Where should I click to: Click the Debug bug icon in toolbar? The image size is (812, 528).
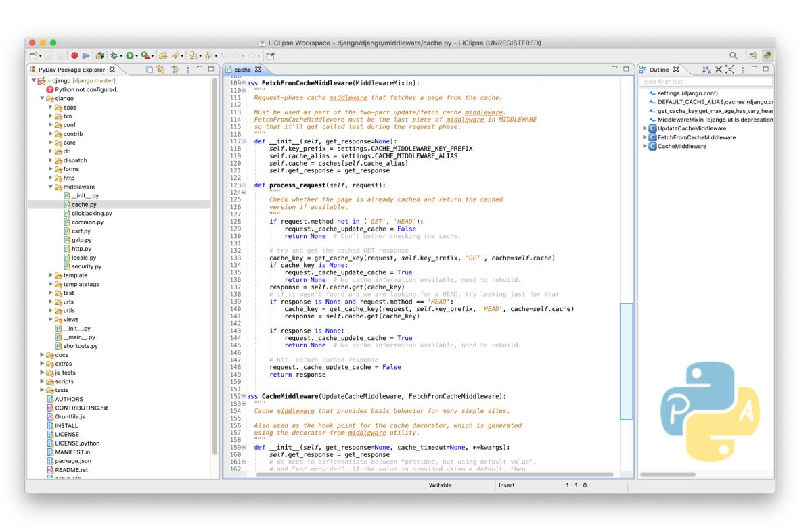[114, 56]
